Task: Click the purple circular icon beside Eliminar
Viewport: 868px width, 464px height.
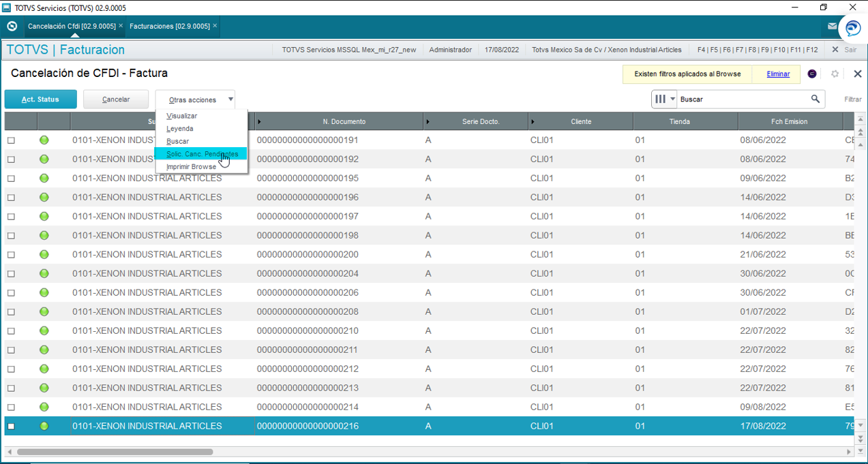Action: point(812,74)
